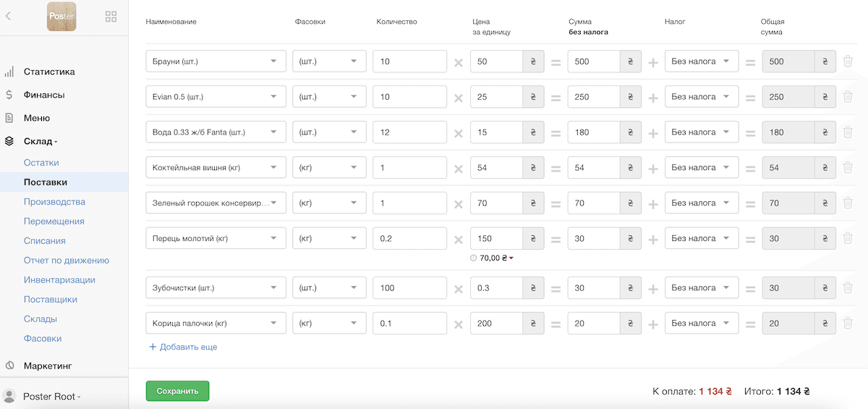Remove the Корица палочки row via trash icon
This screenshot has height=409, width=868.
(848, 324)
